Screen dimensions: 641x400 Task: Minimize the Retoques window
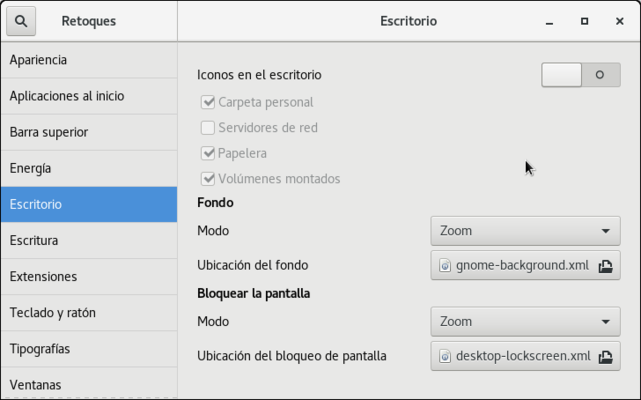[549, 21]
